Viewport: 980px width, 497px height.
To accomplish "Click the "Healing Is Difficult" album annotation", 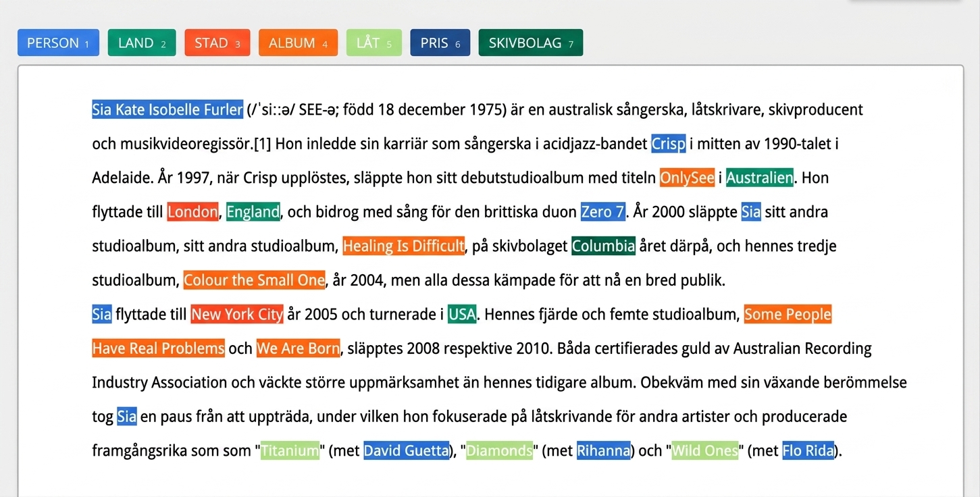I will pos(404,246).
